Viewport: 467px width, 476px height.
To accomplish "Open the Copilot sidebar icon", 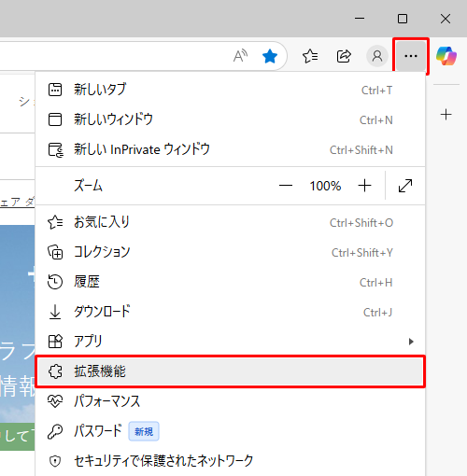I will (446, 56).
